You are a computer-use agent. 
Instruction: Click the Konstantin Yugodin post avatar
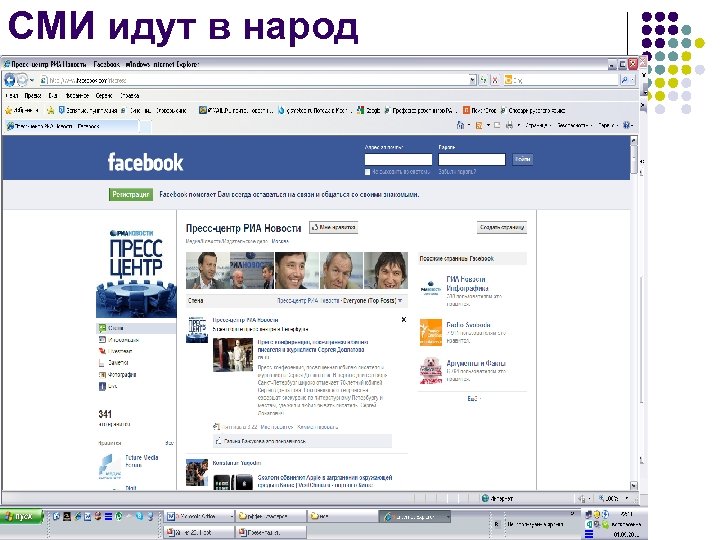coord(197,472)
